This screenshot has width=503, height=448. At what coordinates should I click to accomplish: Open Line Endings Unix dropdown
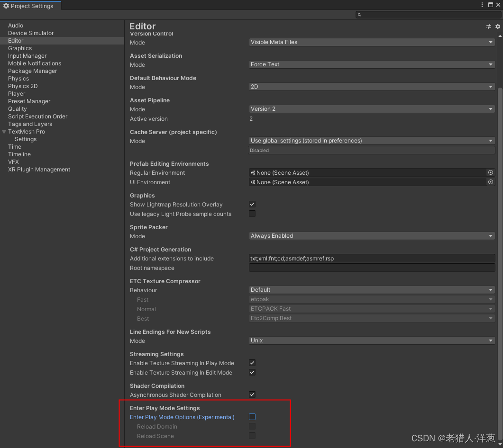click(372, 340)
